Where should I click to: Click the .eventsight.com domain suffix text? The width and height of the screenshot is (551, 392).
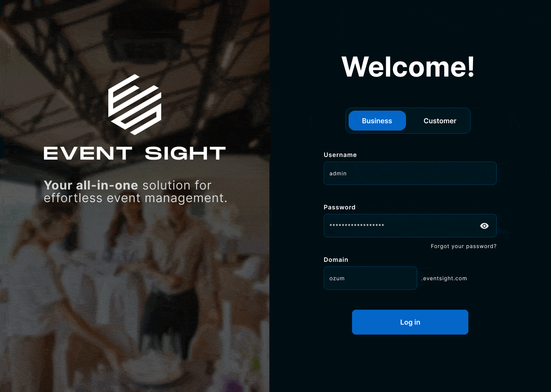pyautogui.click(x=444, y=278)
